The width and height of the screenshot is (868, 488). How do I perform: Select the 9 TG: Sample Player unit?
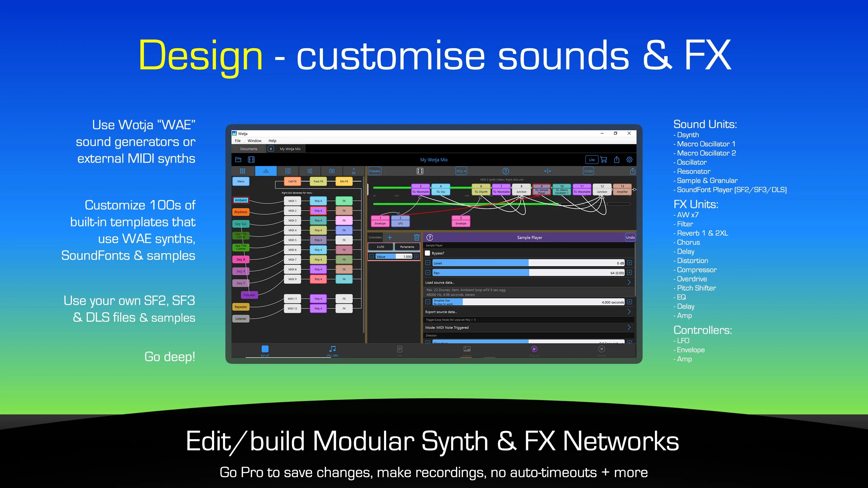coord(541,189)
